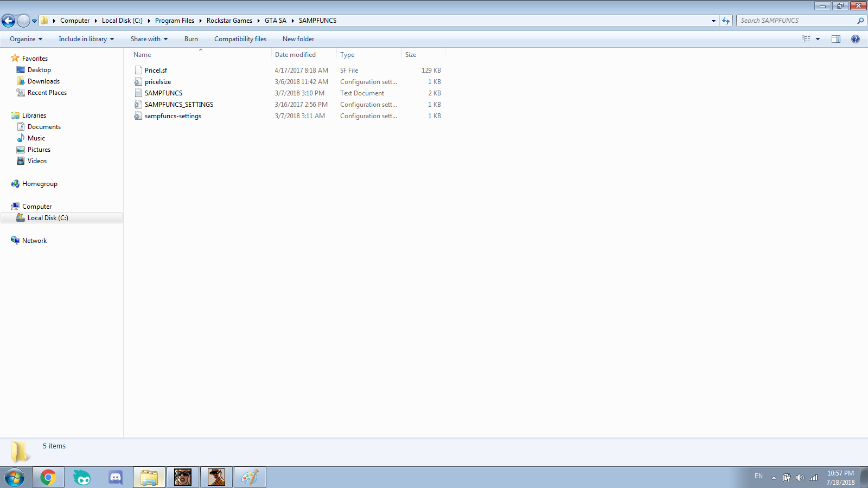This screenshot has height=488, width=868.
Task: Select the Pricel.sf file
Action: pyautogui.click(x=156, y=70)
